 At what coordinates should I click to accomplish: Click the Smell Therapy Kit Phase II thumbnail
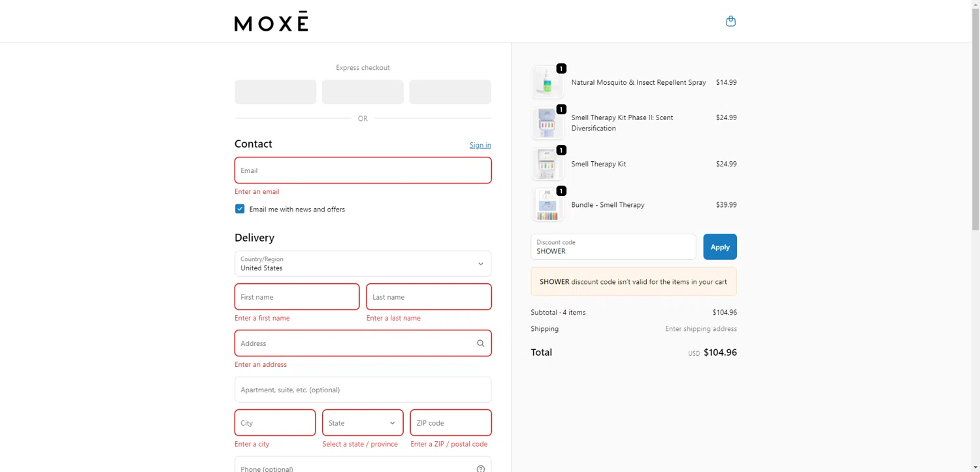[x=547, y=123]
